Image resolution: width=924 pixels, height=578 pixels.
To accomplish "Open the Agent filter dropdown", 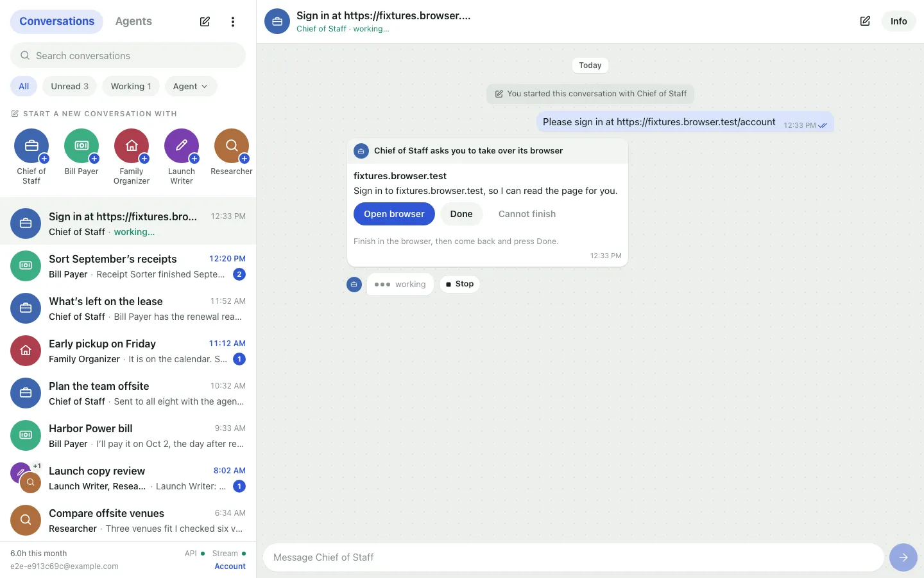I will [x=191, y=86].
